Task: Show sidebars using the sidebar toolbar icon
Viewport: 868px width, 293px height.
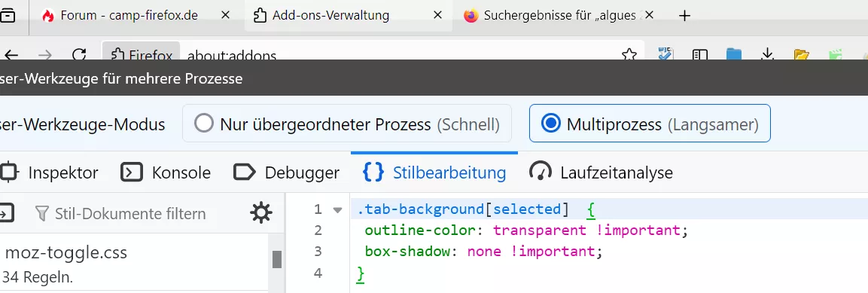Action: [700, 54]
